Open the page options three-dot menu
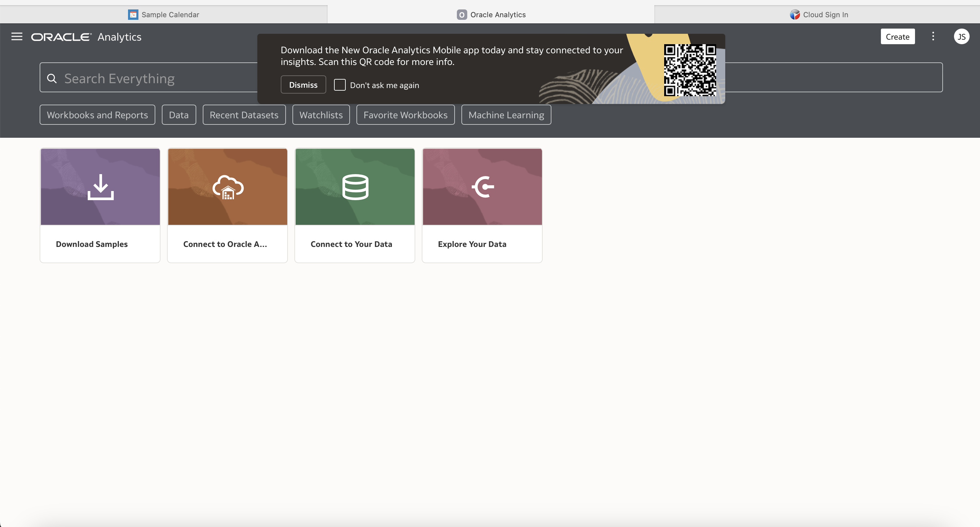The width and height of the screenshot is (980, 527). [933, 36]
